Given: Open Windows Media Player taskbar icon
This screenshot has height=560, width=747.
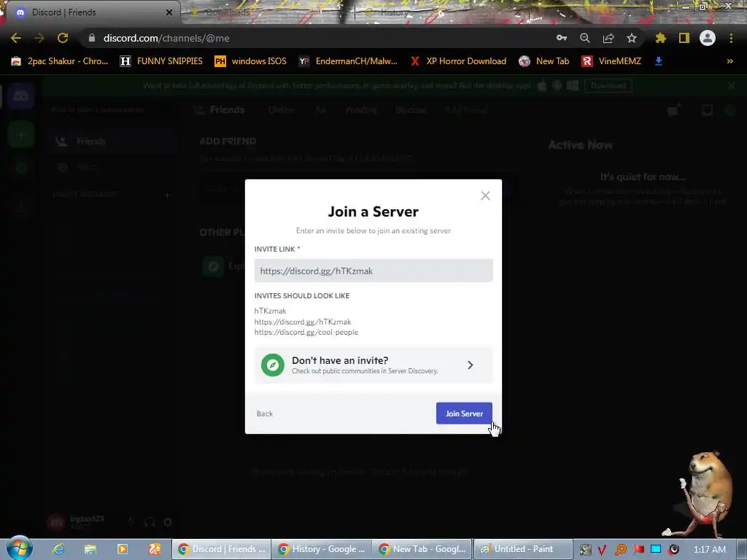Looking at the screenshot, I should click(x=123, y=549).
